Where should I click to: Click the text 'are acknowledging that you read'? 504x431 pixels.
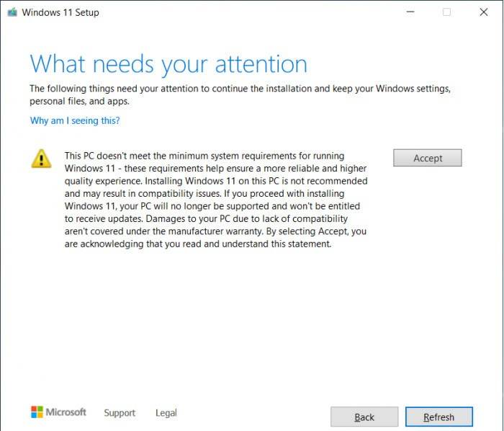coord(132,244)
